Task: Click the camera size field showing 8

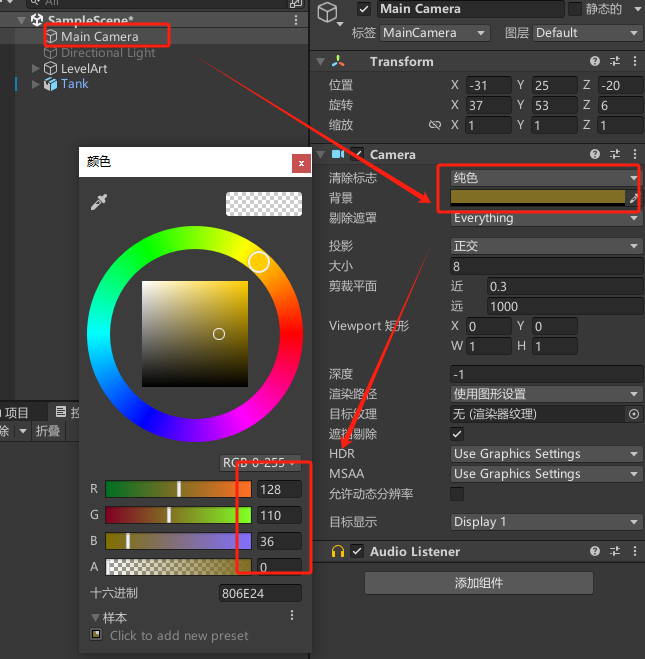Action: [546, 266]
